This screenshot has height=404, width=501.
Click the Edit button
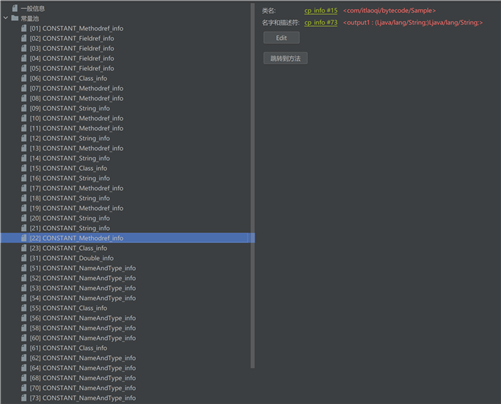(281, 38)
